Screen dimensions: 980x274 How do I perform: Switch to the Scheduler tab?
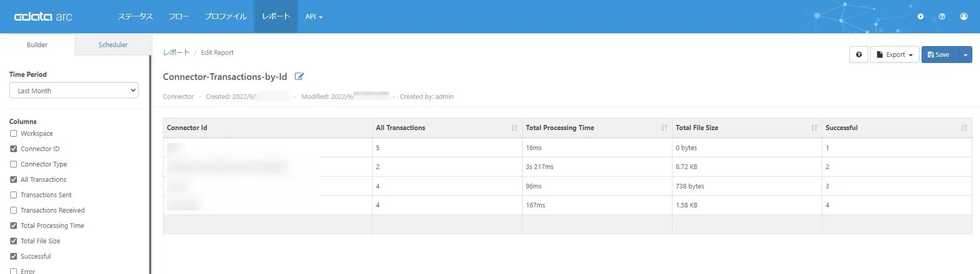[x=113, y=45]
